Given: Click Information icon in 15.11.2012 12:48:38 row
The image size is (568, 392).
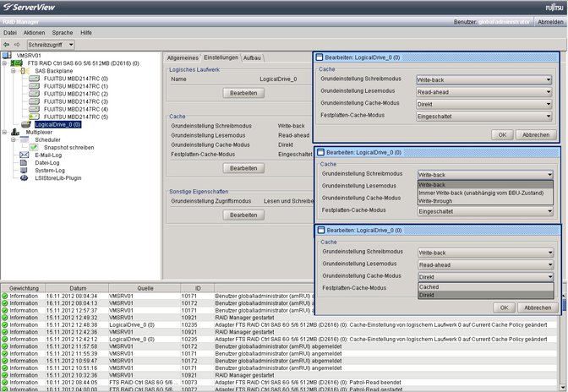Looking at the screenshot, I should tap(5, 324).
